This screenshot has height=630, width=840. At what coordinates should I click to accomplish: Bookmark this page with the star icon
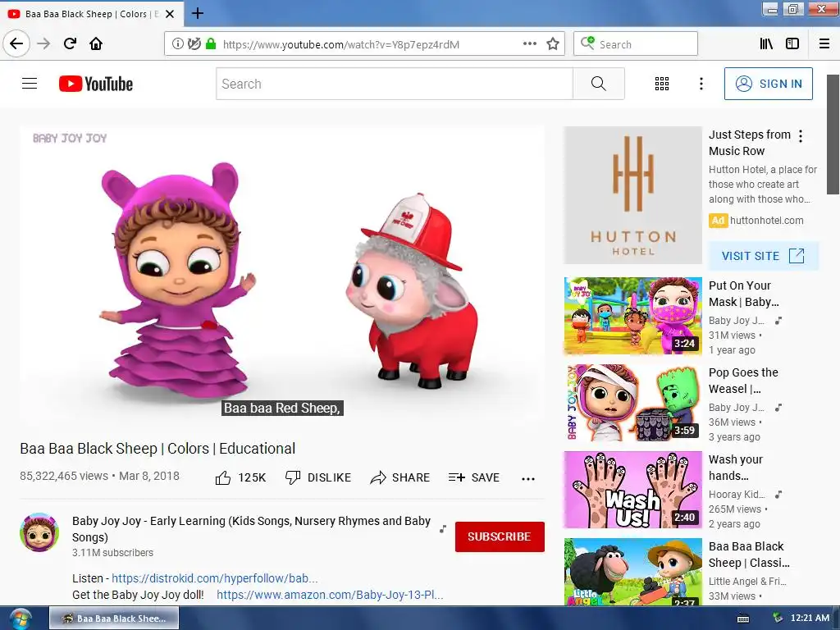553,44
